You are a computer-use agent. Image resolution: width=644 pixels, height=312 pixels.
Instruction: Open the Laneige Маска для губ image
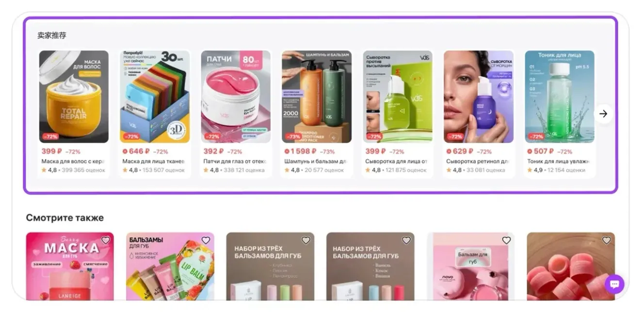[70, 266]
